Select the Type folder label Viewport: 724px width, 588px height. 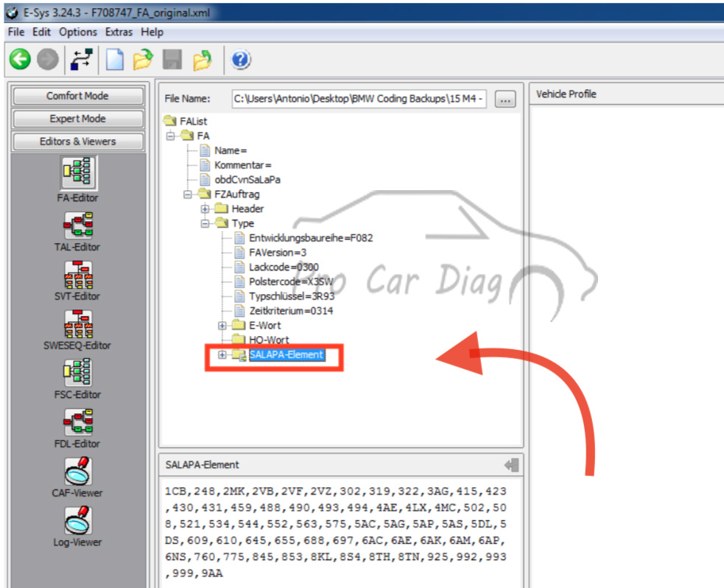point(243,223)
